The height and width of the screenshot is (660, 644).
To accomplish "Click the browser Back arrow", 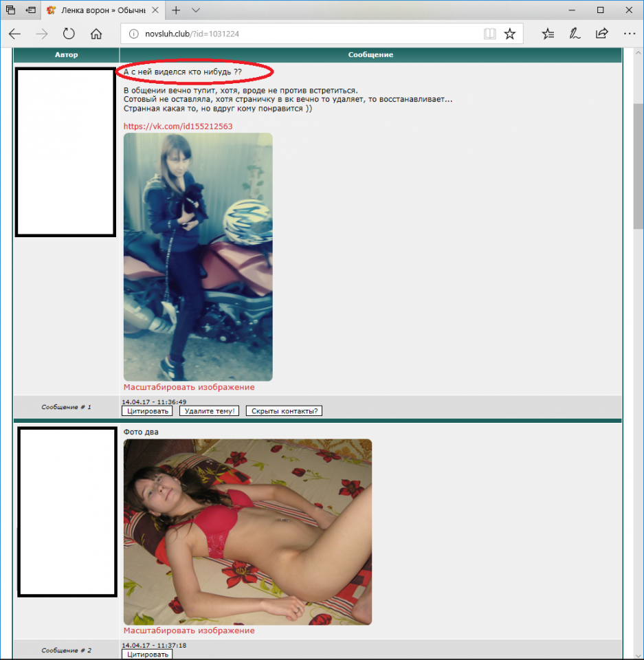I will (14, 34).
